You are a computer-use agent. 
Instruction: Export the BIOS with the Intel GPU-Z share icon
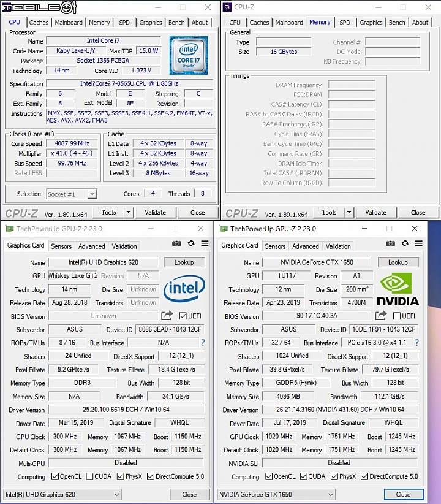pos(167,316)
